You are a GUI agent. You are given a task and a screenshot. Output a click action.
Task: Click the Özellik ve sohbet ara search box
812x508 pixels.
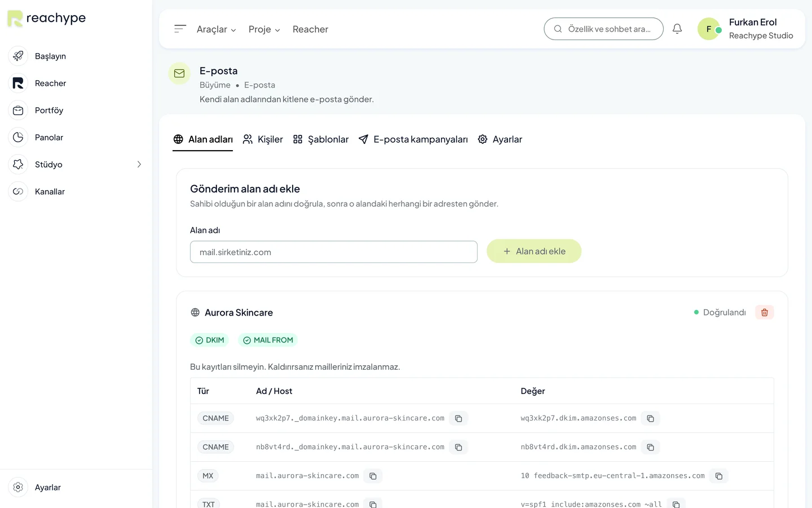(x=603, y=29)
